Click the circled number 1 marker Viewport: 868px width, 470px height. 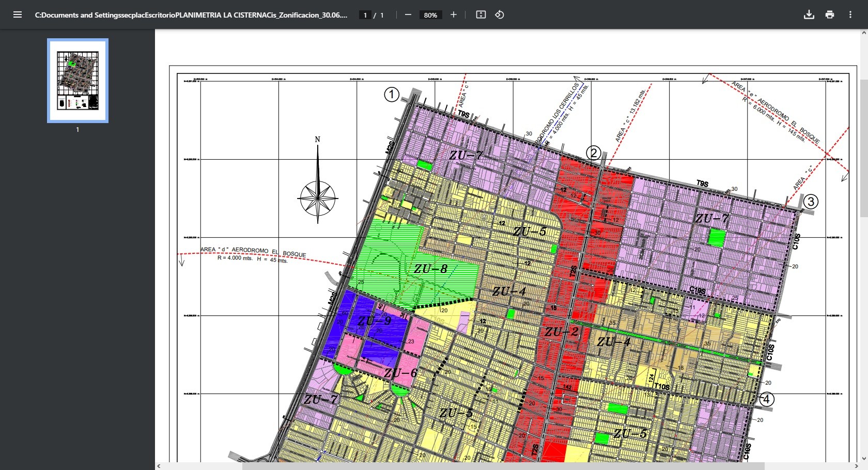pos(392,95)
